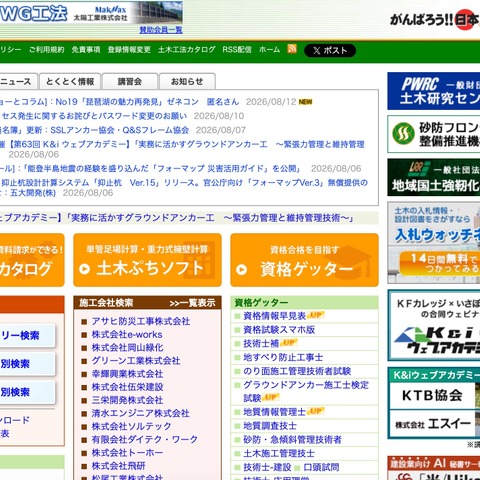Click the play icon on 土木ぷちソフト banner
This screenshot has width=480, height=480.
click(84, 269)
